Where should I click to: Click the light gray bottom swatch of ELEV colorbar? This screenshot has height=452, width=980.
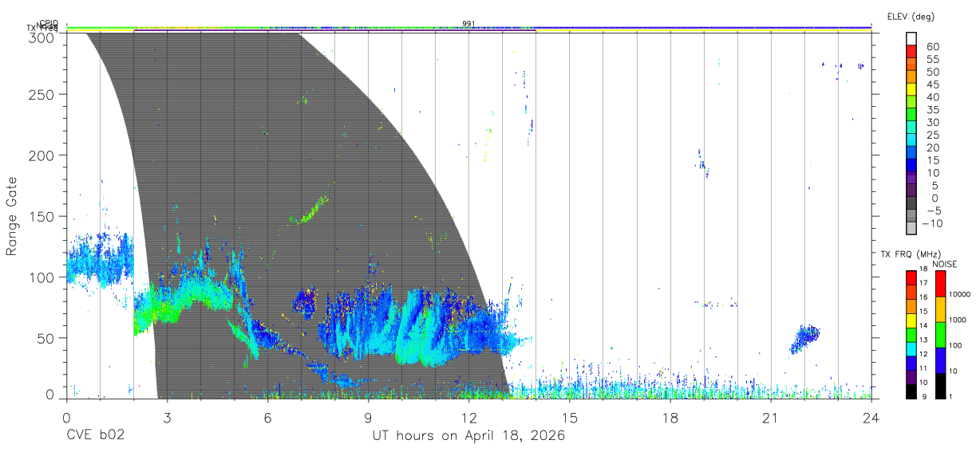911,228
